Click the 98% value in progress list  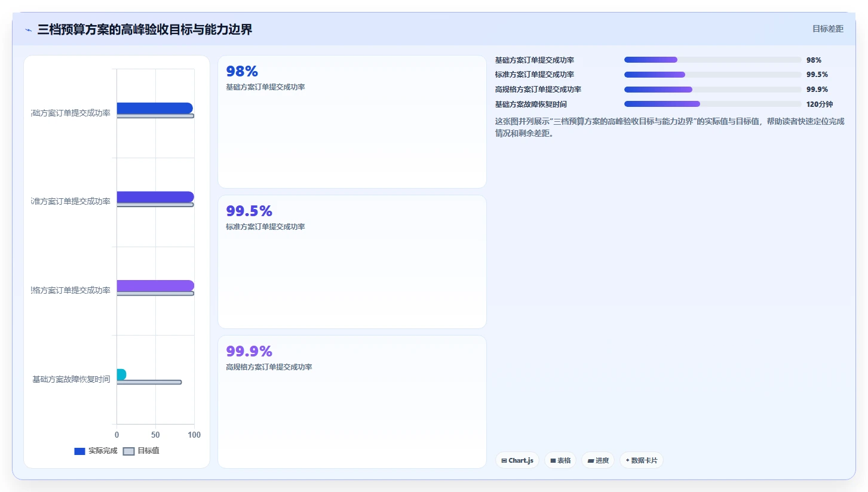pos(814,60)
